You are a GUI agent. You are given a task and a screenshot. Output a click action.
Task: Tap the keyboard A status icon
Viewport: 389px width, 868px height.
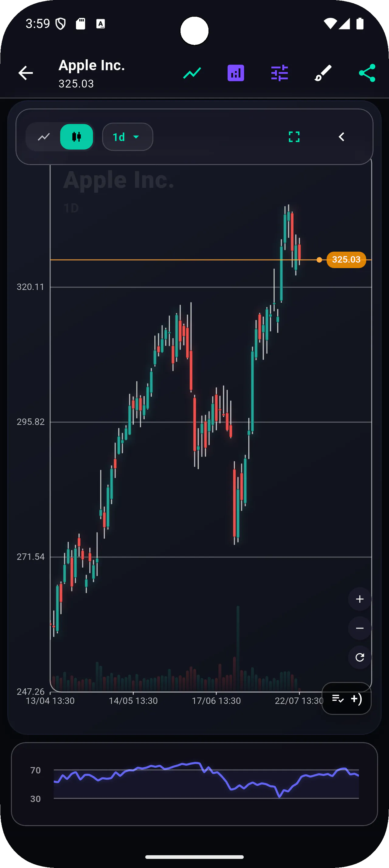[x=101, y=24]
